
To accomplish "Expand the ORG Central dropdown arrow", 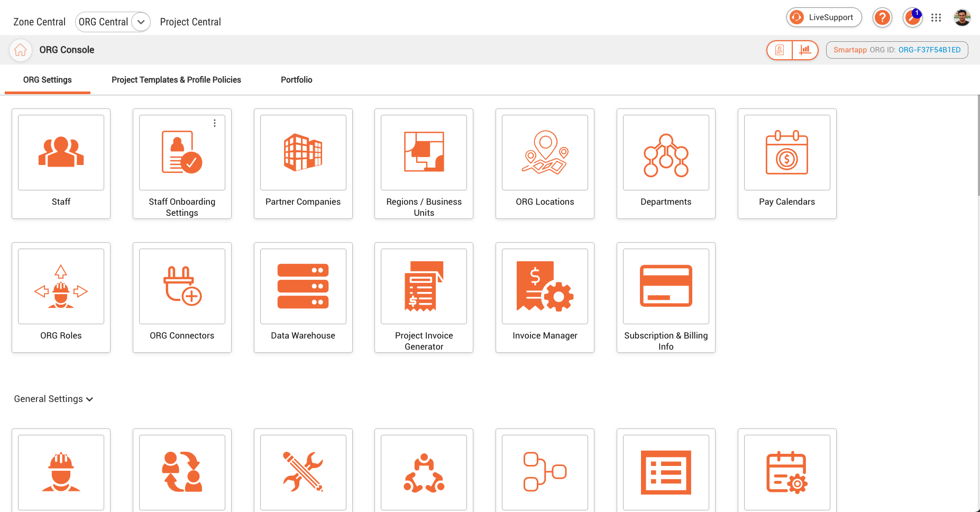I will 141,22.
